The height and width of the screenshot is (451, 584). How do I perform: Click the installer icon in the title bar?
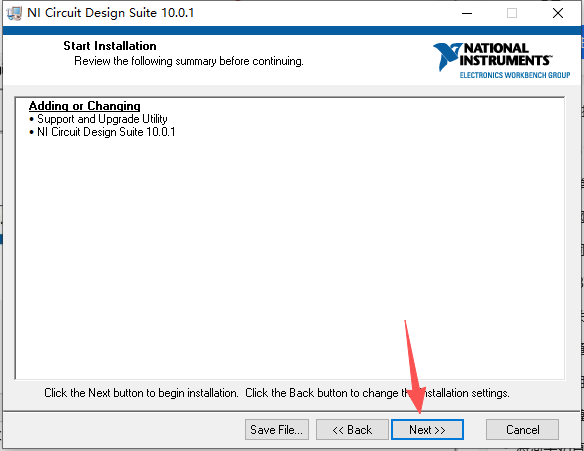pos(14,13)
